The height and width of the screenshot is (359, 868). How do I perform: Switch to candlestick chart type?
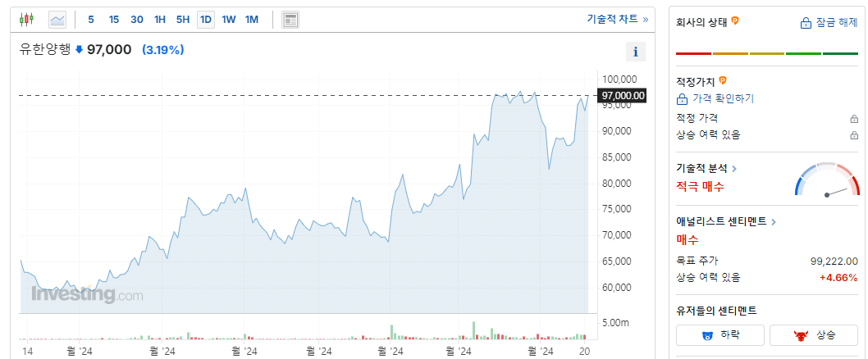point(26,20)
